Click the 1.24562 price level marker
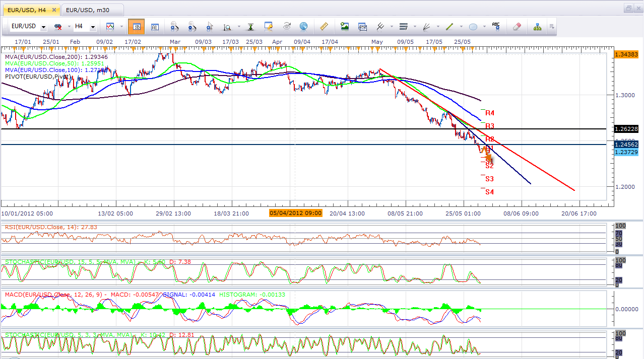The image size is (644, 359). pos(627,145)
